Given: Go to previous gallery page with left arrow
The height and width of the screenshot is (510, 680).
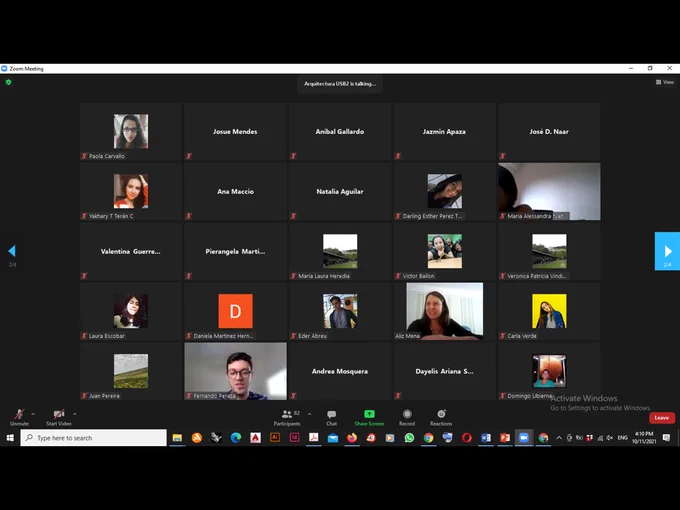Looking at the screenshot, I should (12, 251).
